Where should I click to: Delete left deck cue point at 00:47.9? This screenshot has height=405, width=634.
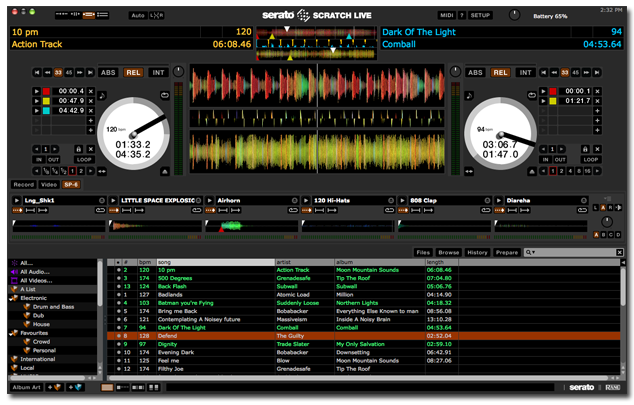(x=91, y=101)
